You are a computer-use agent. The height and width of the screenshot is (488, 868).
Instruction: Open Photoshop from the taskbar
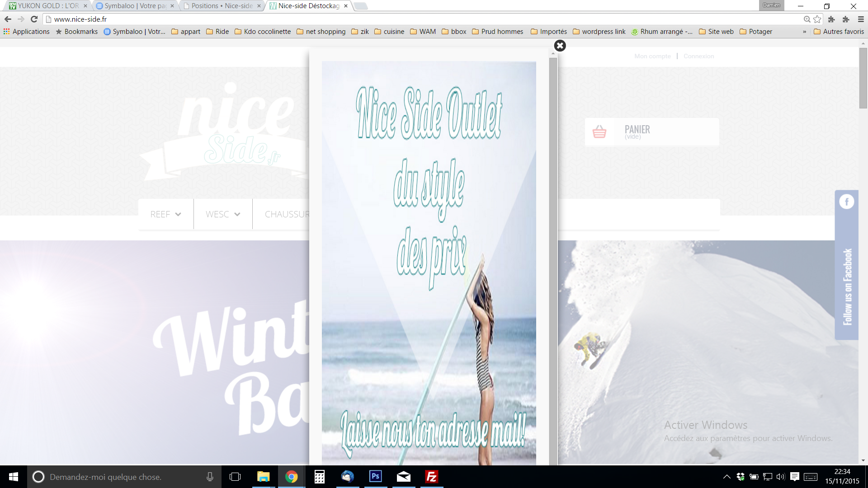[x=376, y=477]
